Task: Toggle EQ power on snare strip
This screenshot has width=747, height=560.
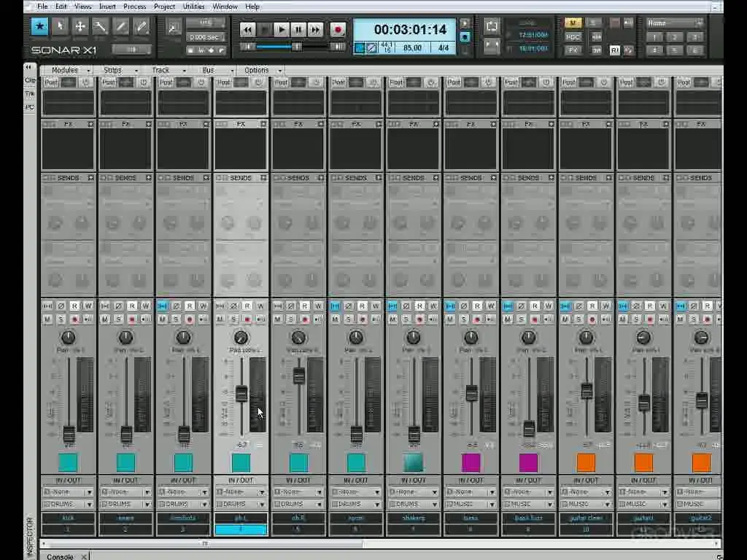Action: (x=144, y=82)
